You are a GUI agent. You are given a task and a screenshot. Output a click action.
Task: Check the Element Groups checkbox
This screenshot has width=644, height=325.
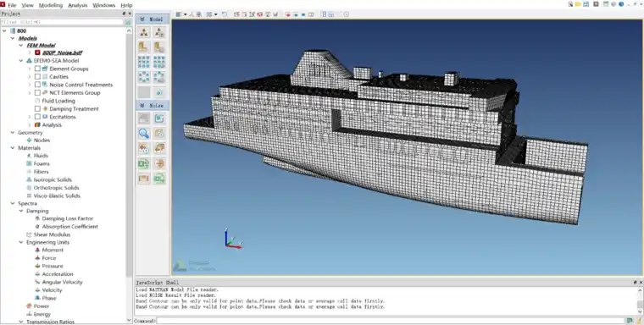[x=37, y=69]
